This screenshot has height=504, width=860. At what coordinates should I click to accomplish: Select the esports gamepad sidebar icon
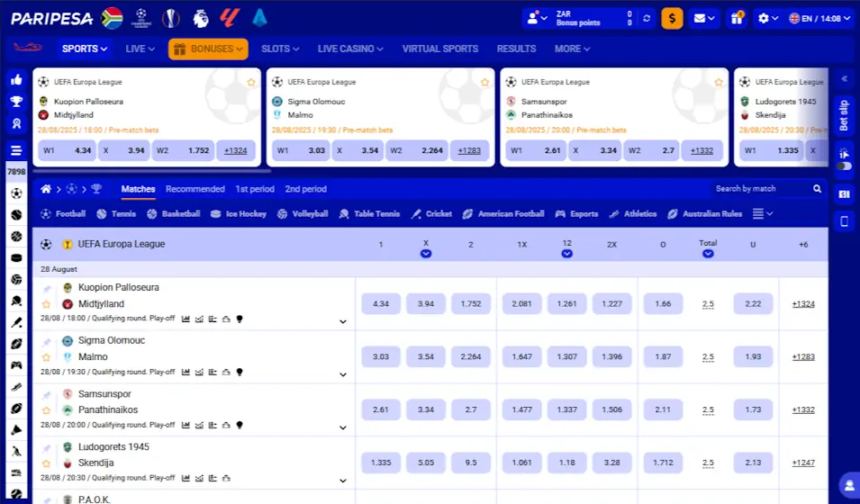click(x=16, y=365)
